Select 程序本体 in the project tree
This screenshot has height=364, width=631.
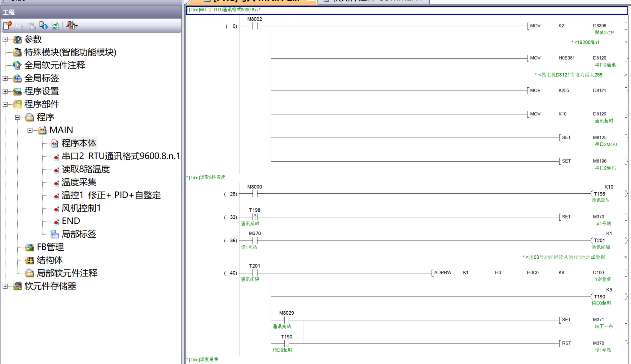pyautogui.click(x=79, y=143)
